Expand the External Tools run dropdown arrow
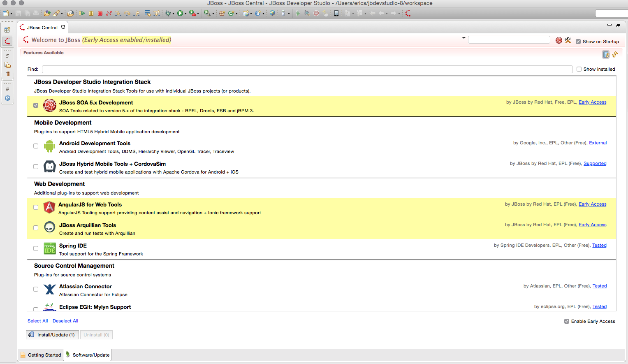 198,14
